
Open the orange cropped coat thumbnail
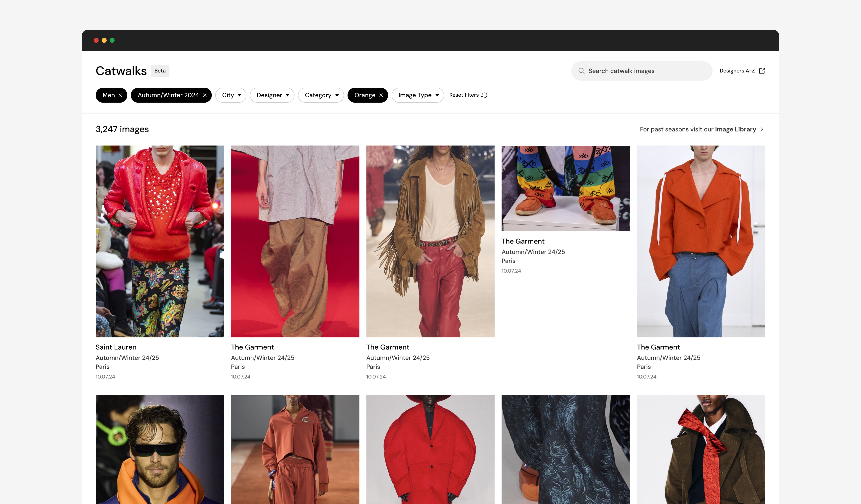pos(701,241)
